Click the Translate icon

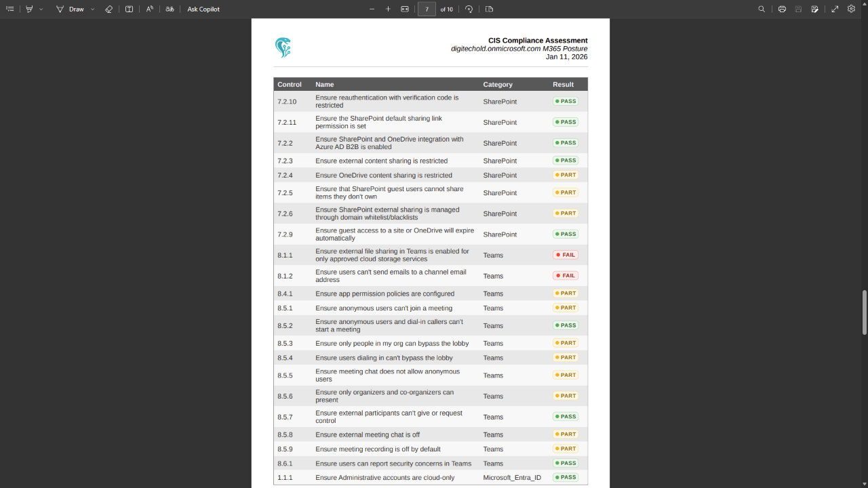pyautogui.click(x=170, y=9)
